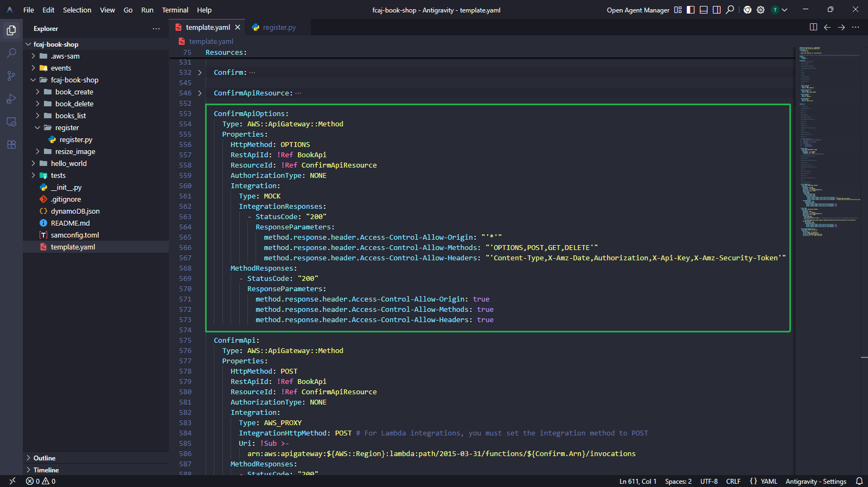868x487 pixels.
Task: Open the Search view in activity bar
Action: tap(11, 53)
